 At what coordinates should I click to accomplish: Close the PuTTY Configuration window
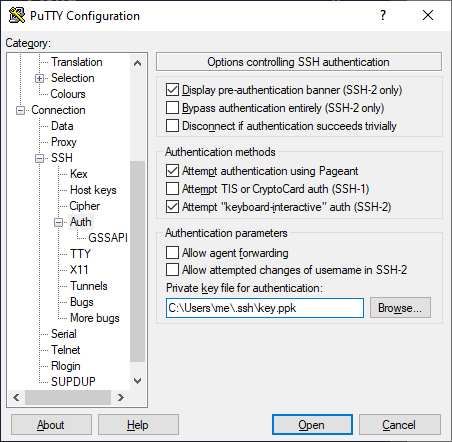pos(428,15)
